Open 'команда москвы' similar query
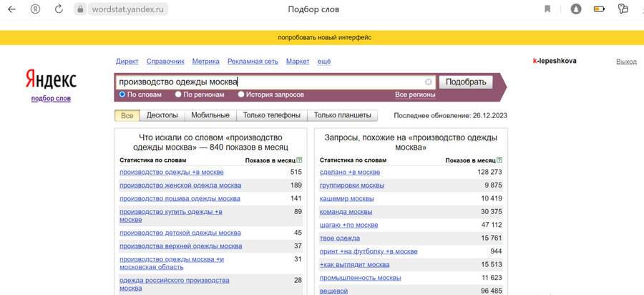The width and height of the screenshot is (644, 295). [346, 212]
